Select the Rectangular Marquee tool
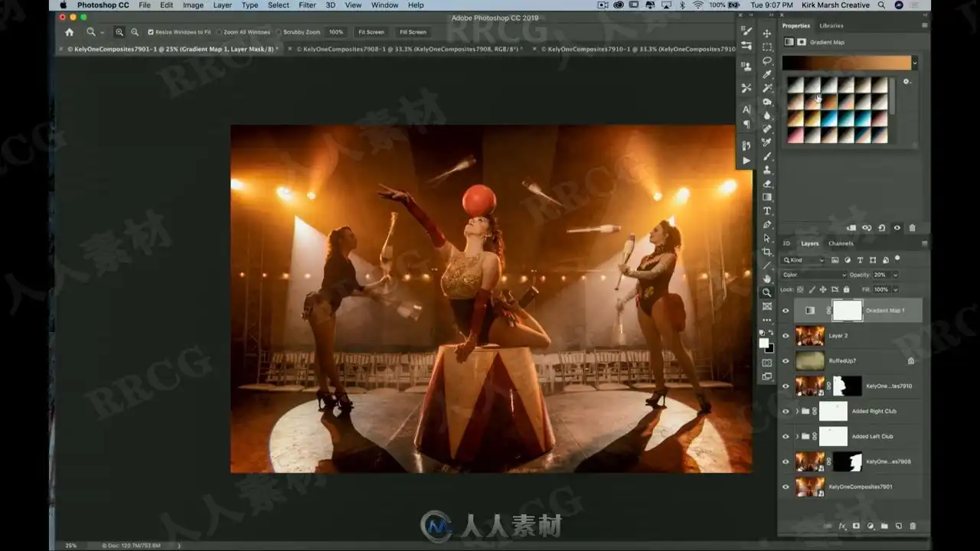 click(767, 47)
